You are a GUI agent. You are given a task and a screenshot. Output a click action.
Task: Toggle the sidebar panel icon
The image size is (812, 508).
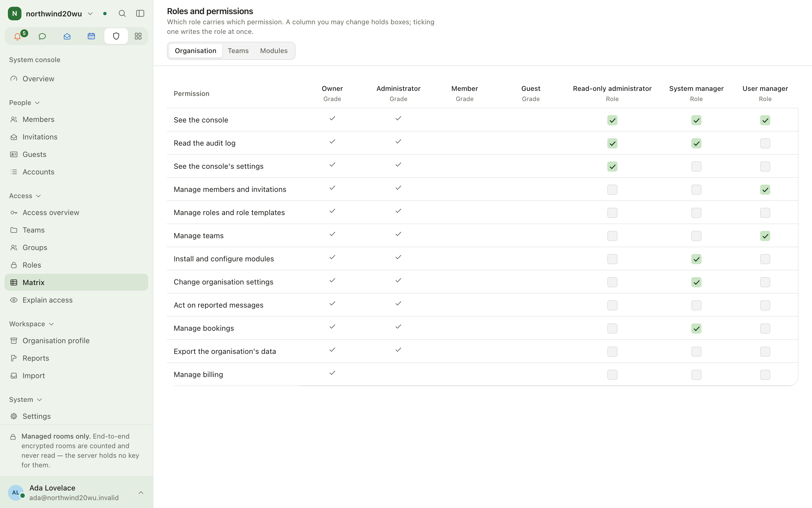(x=140, y=14)
